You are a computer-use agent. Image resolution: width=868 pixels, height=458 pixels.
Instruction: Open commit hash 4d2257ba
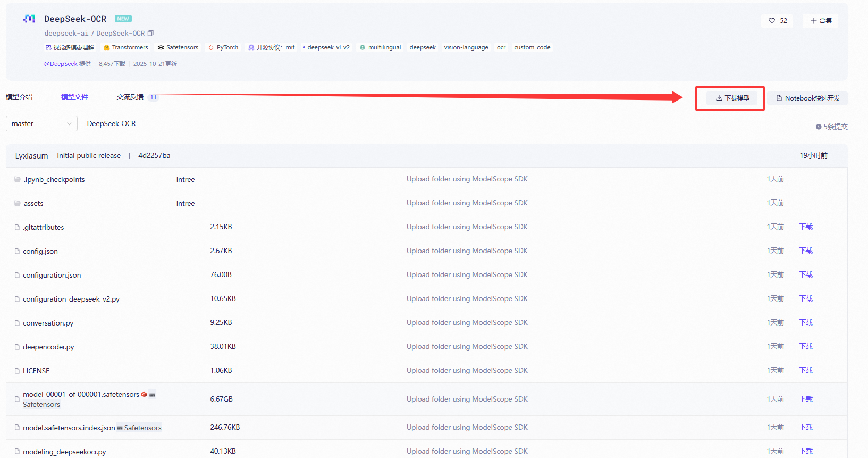pyautogui.click(x=154, y=155)
